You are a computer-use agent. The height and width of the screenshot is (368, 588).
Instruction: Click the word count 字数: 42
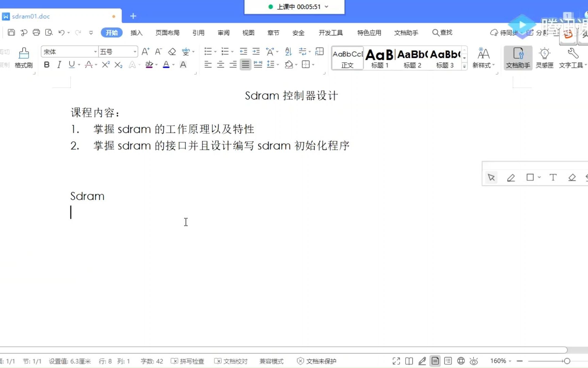pyautogui.click(x=152, y=361)
